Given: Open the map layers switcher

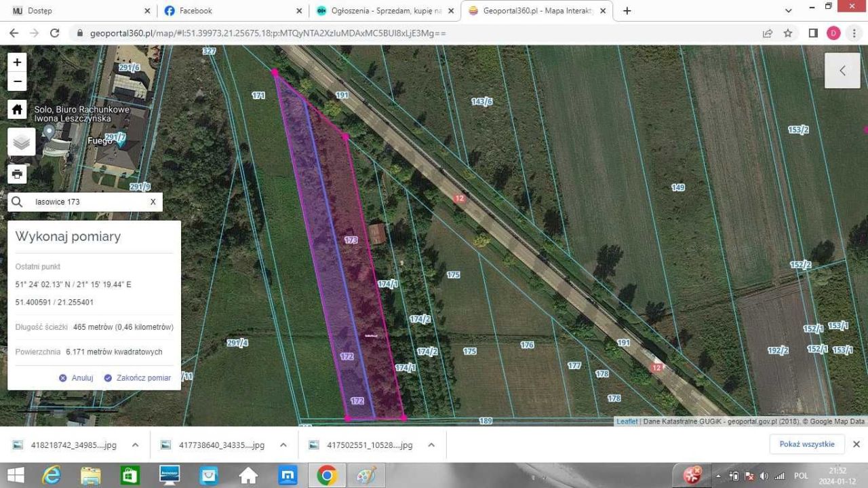Looking at the screenshot, I should tap(21, 142).
